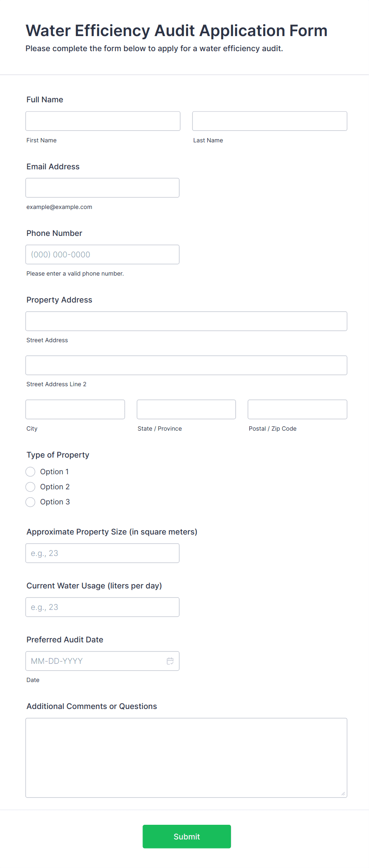This screenshot has width=369, height=868.
Task: Focus the City input box
Action: point(75,409)
